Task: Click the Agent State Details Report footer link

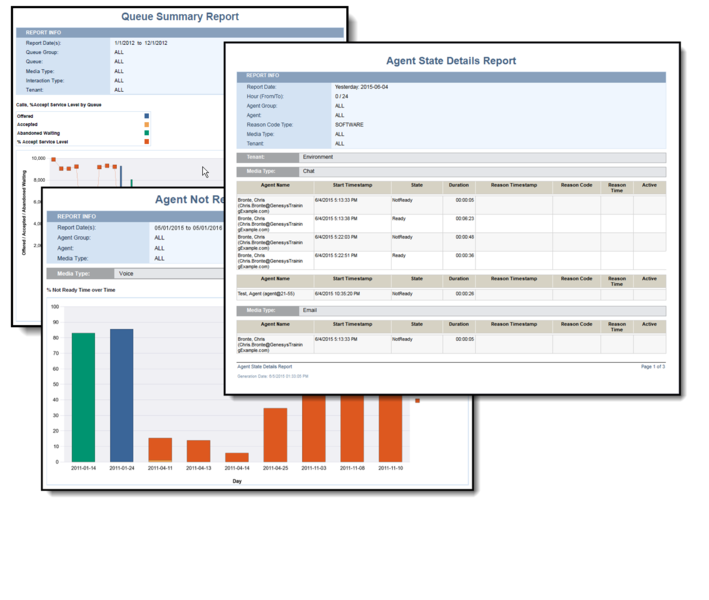Action: pos(264,367)
